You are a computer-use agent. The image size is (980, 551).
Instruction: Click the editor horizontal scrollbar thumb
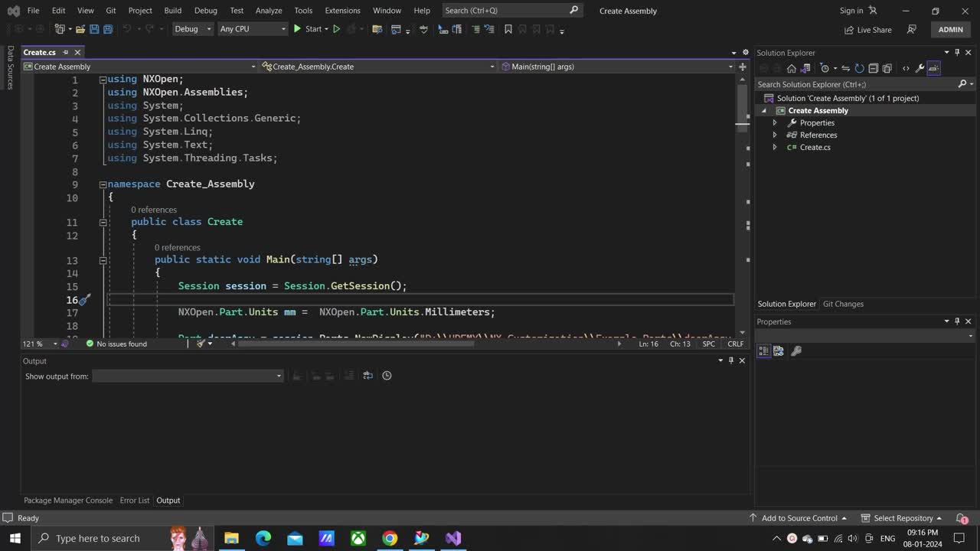(x=356, y=344)
